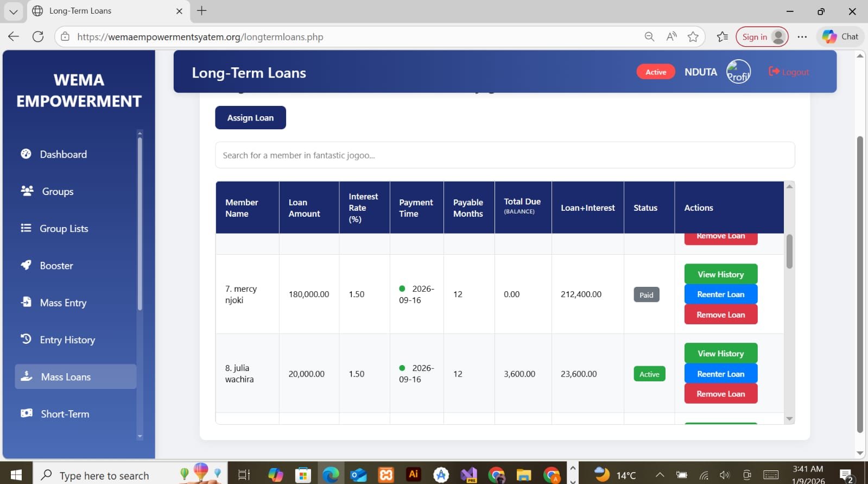The image size is (868, 484).
Task: Close the Long-Term Loans tab
Action: point(179,11)
